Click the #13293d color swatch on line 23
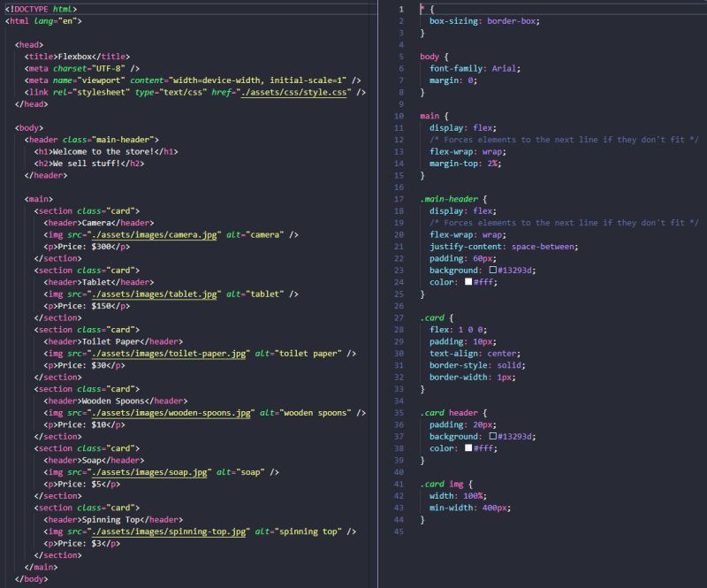The width and height of the screenshot is (707, 588). tap(493, 270)
